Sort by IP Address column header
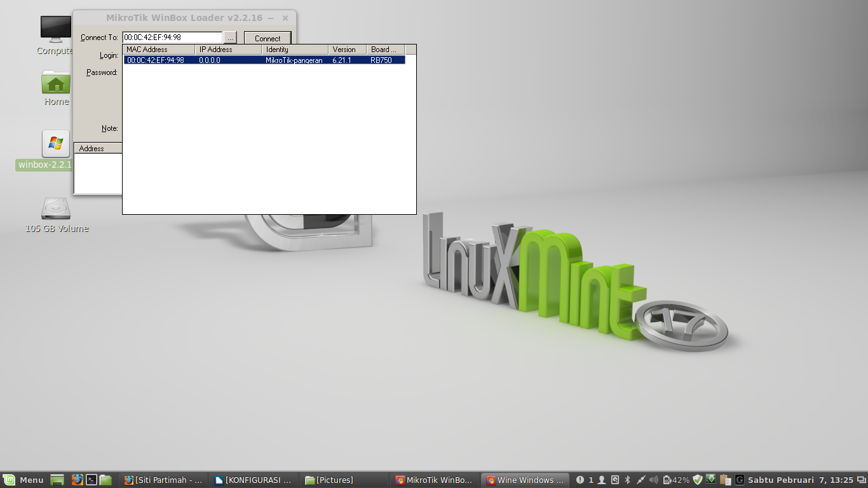868x488 pixels. (x=228, y=49)
